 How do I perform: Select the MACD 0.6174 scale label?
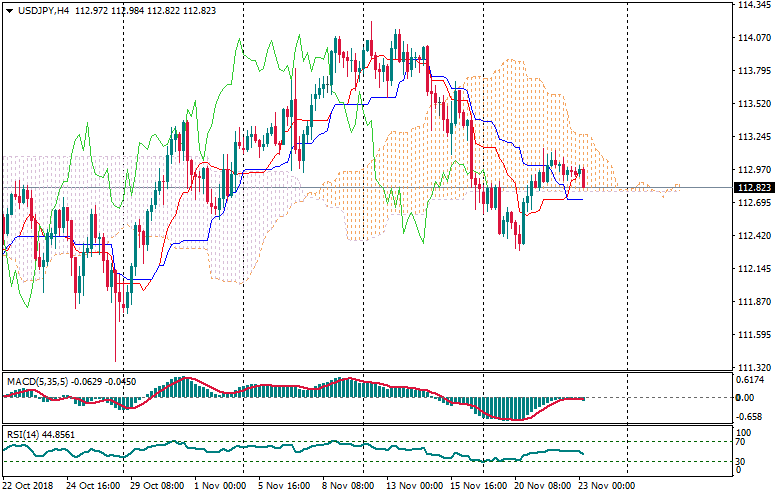click(750, 380)
